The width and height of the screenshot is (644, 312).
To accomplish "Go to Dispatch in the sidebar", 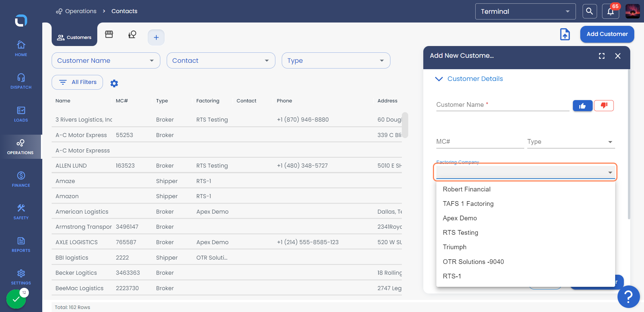I will [21, 81].
